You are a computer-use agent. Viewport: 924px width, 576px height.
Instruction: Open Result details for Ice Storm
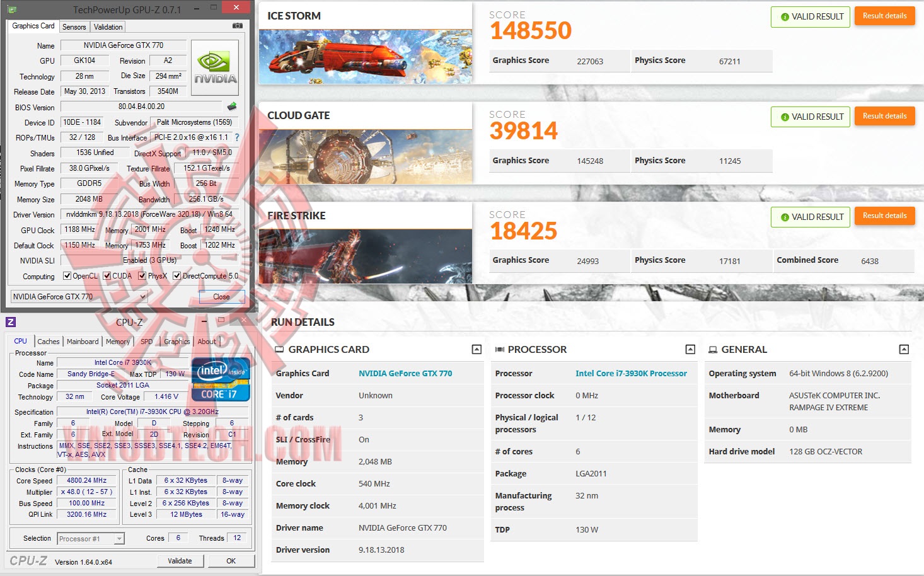point(885,16)
